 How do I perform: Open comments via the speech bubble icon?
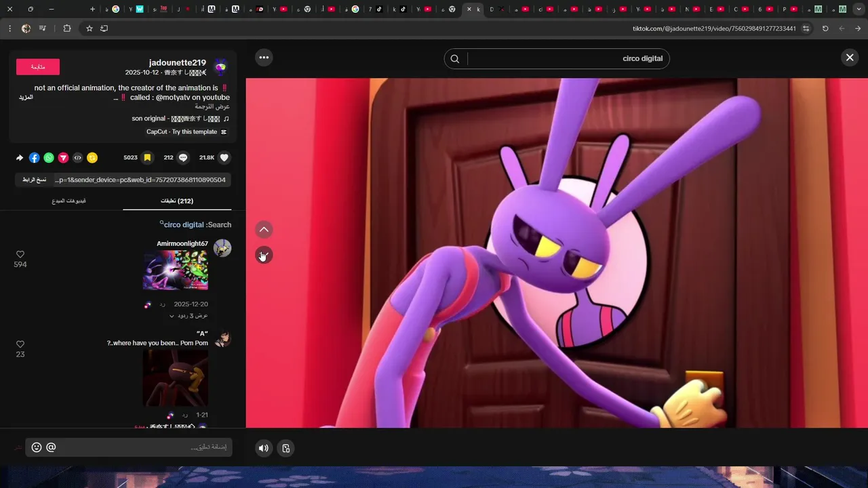click(x=183, y=157)
